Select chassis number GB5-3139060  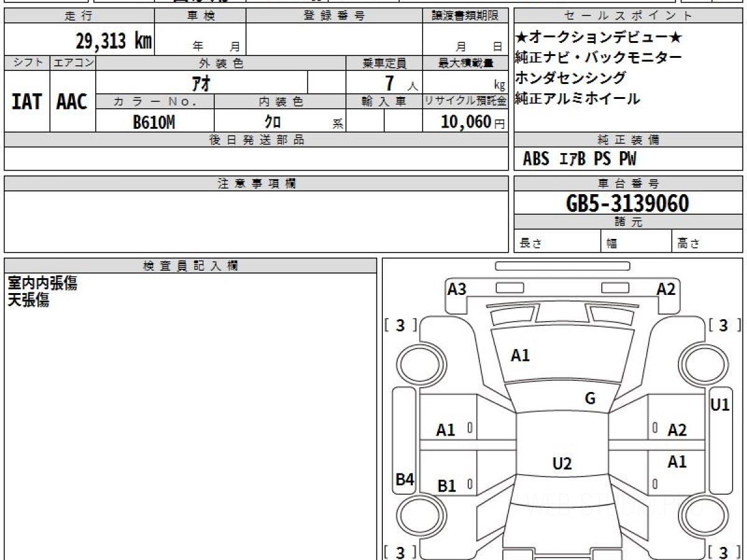tap(627, 203)
